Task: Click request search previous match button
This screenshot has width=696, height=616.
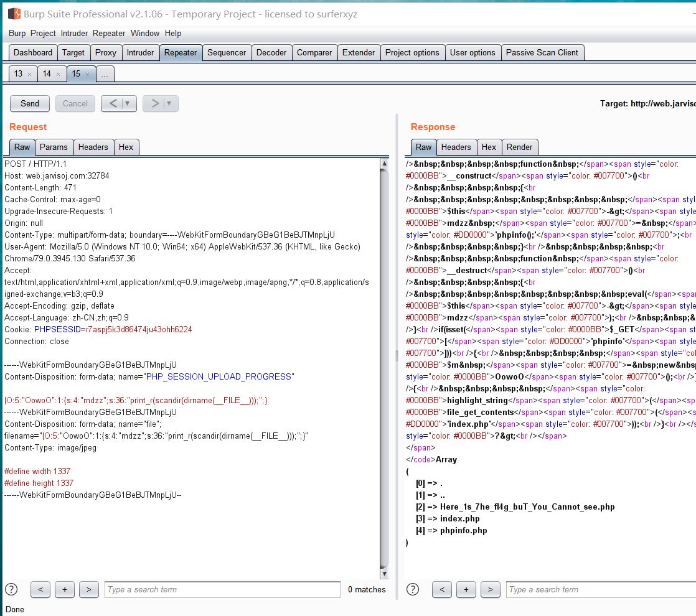Action: 40,589
